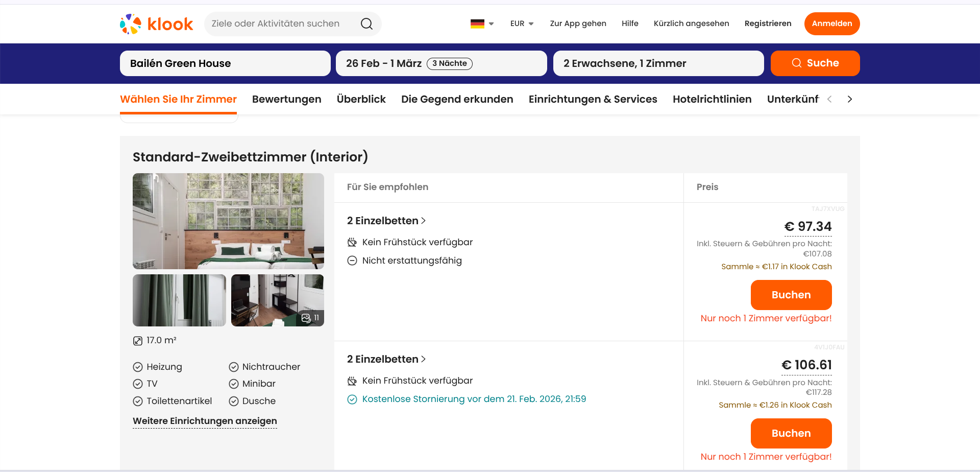Image resolution: width=980 pixels, height=472 pixels.
Task: Click Weitere Einrichtungen anzeigen link
Action: [x=205, y=421]
